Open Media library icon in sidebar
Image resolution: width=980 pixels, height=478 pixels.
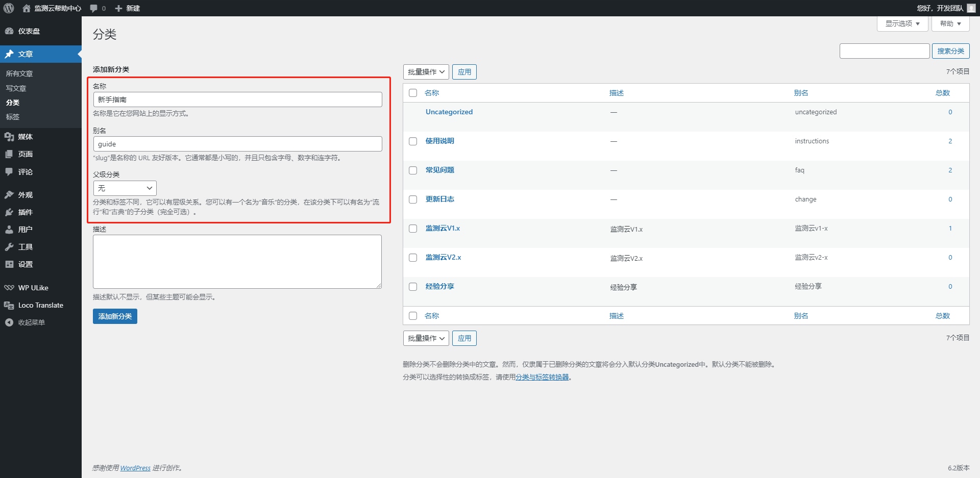click(9, 137)
